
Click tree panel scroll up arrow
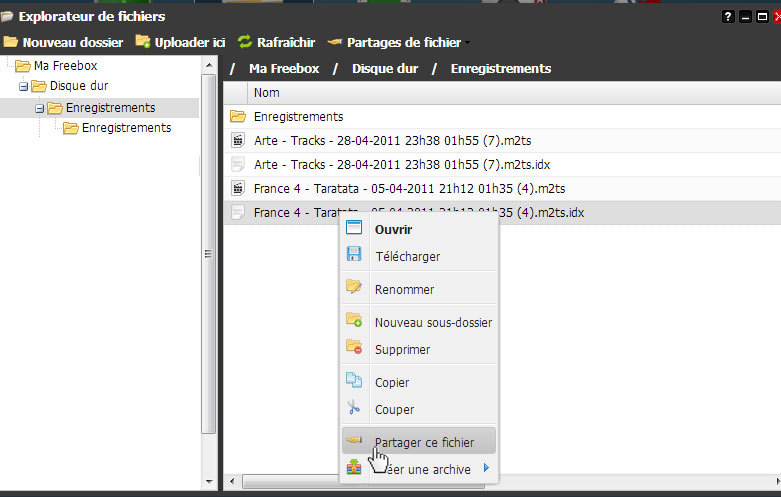point(209,65)
